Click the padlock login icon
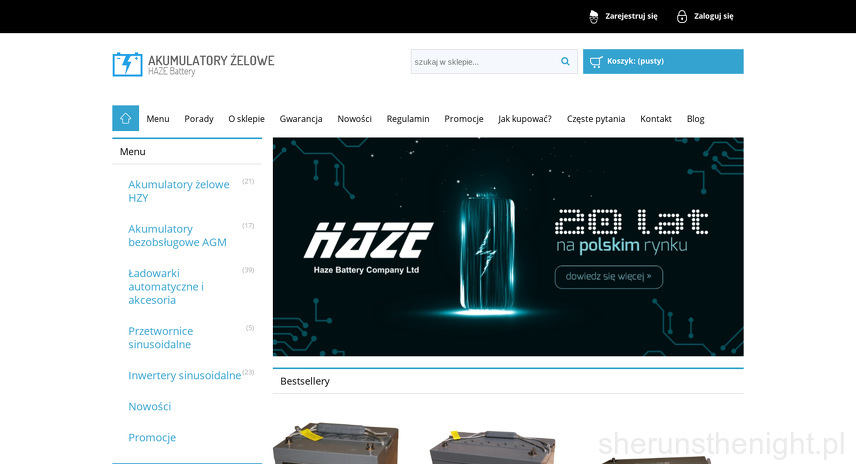 point(682,16)
